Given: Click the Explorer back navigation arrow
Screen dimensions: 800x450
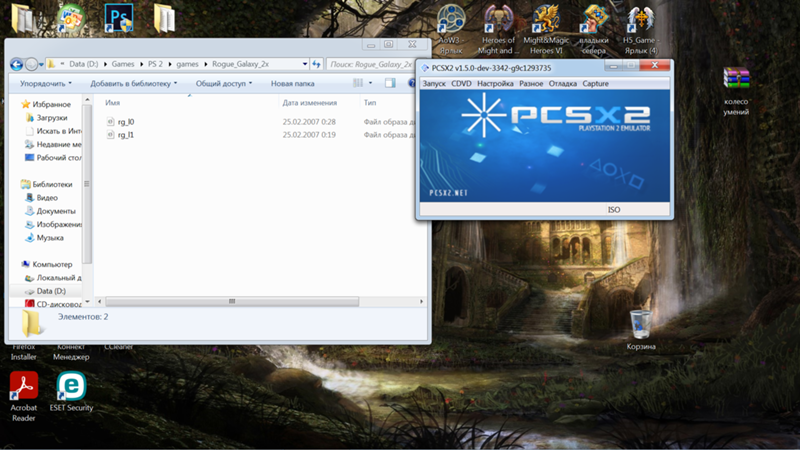Looking at the screenshot, I should pos(17,64).
